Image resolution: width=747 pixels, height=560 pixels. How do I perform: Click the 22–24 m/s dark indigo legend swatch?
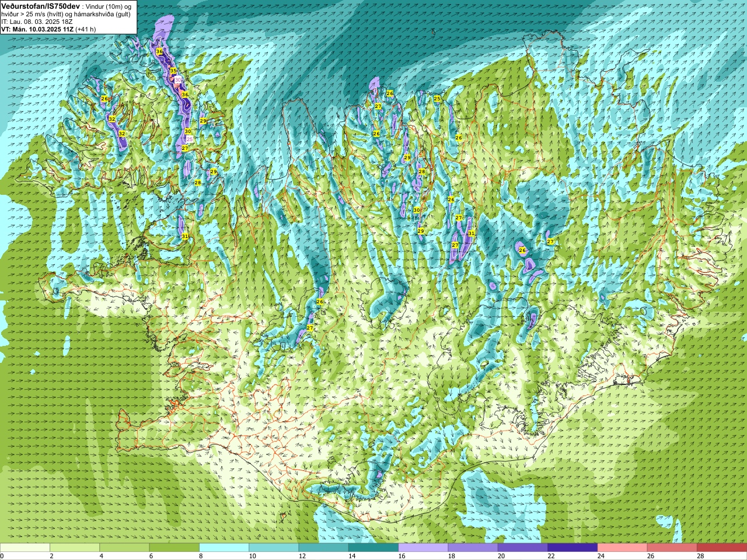573,547
